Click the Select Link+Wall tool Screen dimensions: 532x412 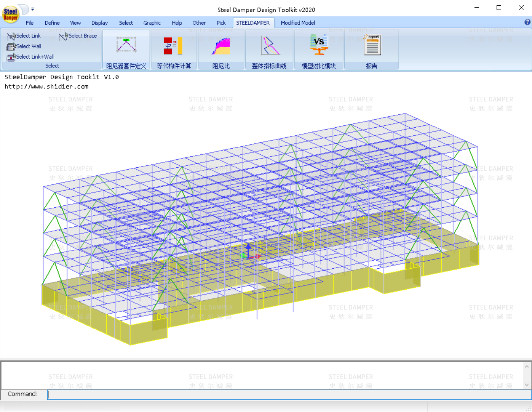pyautogui.click(x=30, y=57)
